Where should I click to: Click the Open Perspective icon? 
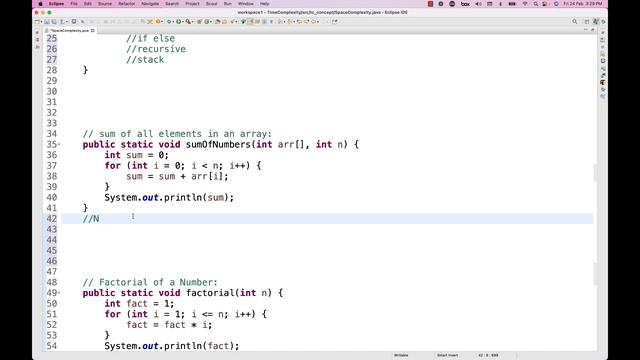tap(587, 21)
